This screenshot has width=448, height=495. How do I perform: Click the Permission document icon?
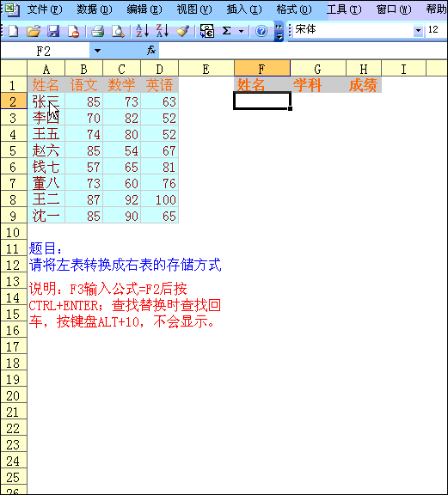[x=73, y=31]
